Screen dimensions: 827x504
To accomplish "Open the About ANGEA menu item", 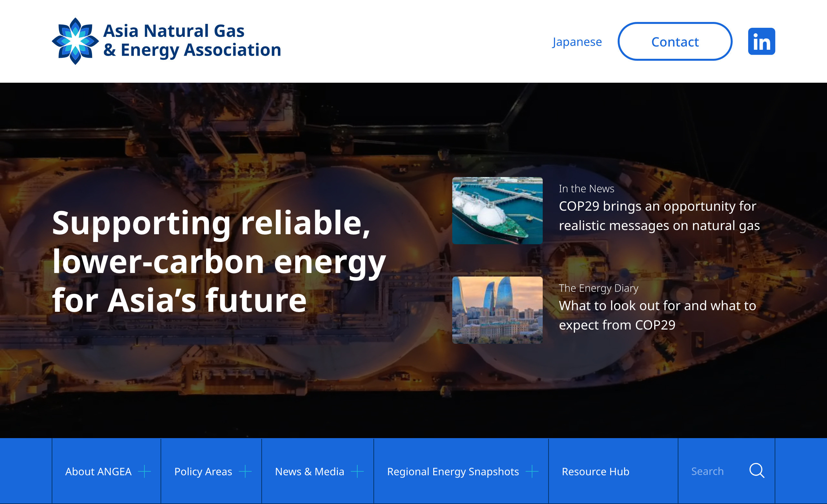I will click(x=98, y=471).
